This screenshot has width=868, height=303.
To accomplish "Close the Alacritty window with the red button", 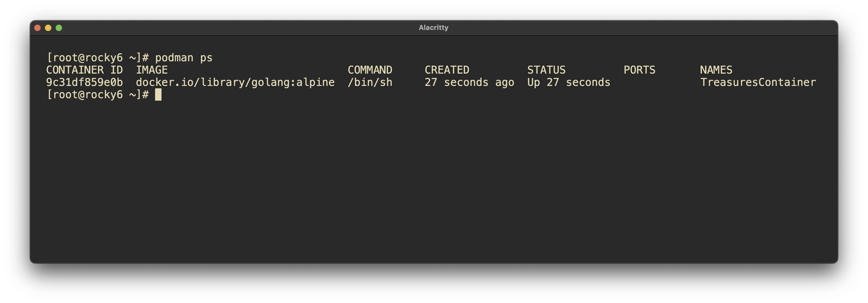I will pos(38,28).
